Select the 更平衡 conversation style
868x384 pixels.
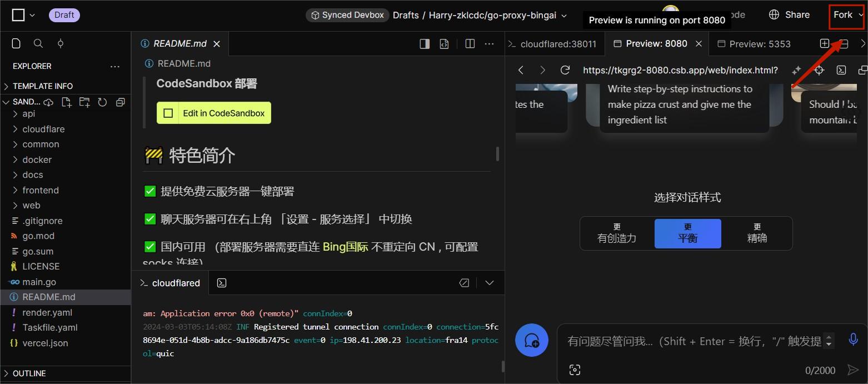point(688,233)
